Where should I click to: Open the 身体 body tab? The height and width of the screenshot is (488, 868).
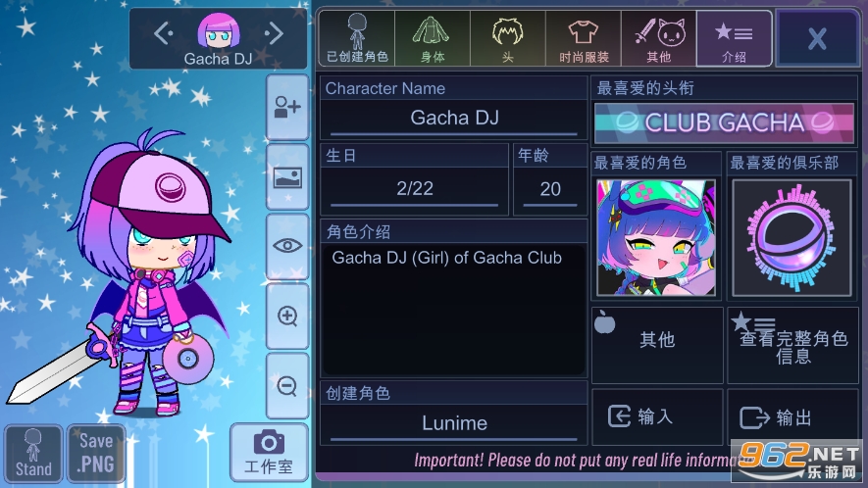(433, 39)
